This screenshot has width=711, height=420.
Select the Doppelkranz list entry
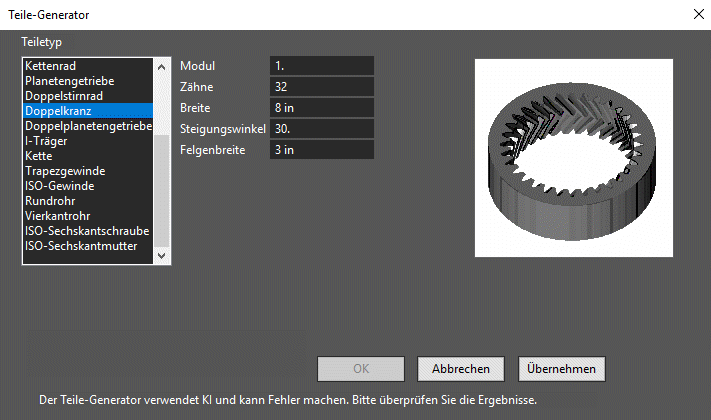point(88,111)
